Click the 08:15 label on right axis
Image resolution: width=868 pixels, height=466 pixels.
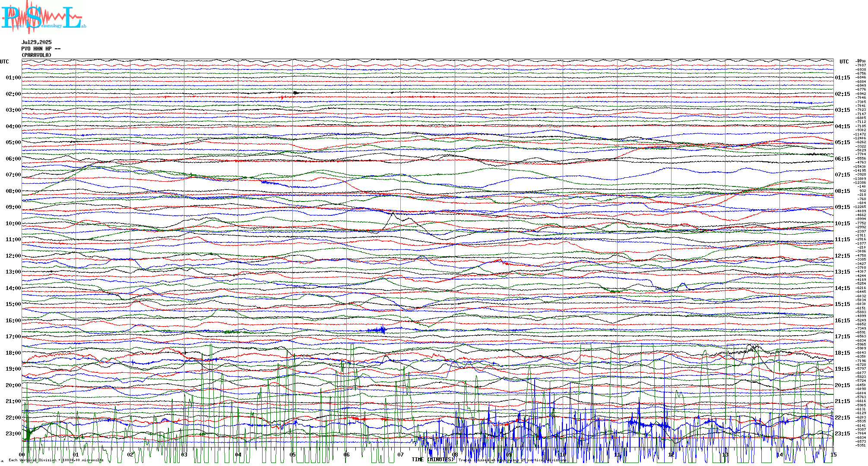point(843,191)
